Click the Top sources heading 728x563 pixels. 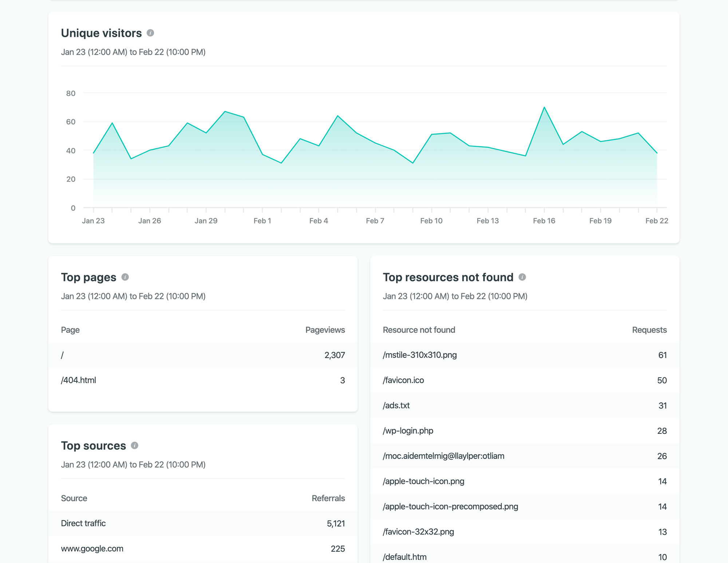tap(94, 445)
